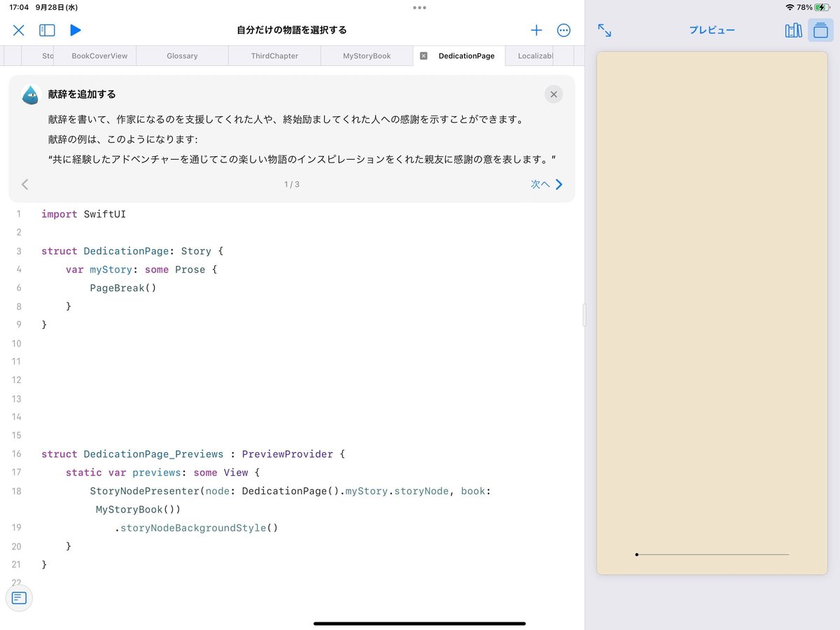
Task: Select the プレビュー header label
Action: [712, 30]
